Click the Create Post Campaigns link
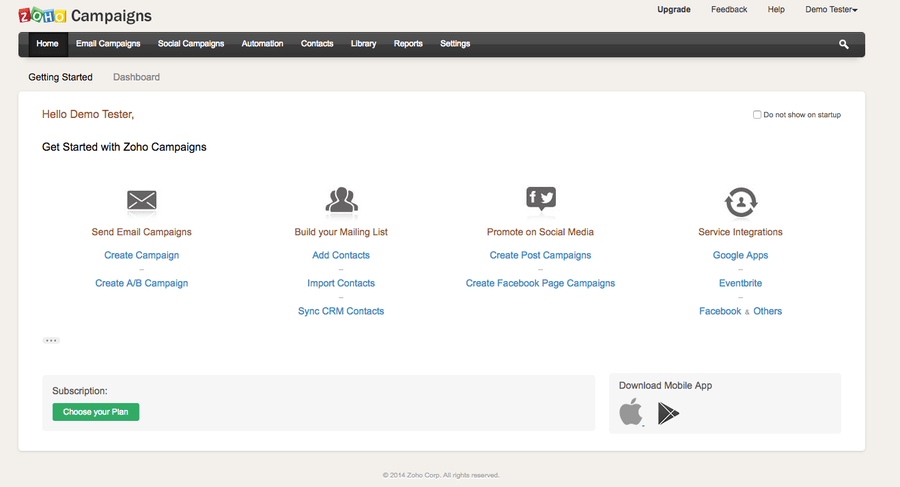Viewport: 900px width, 487px height. coord(540,255)
